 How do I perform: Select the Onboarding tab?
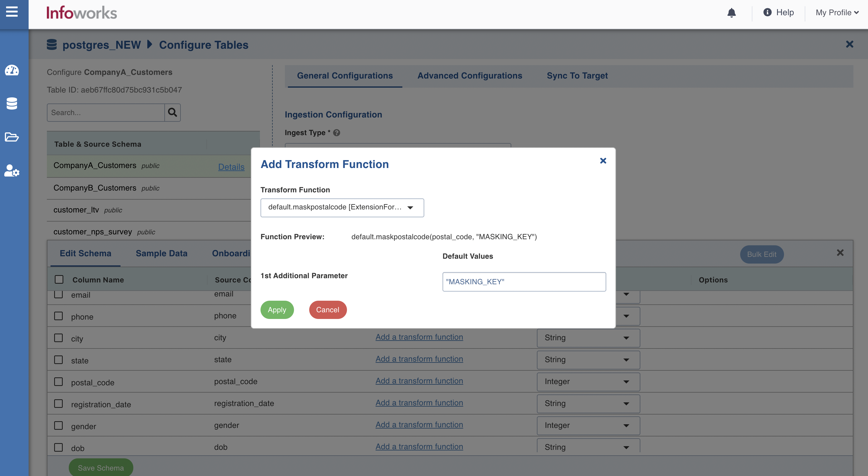pos(231,253)
